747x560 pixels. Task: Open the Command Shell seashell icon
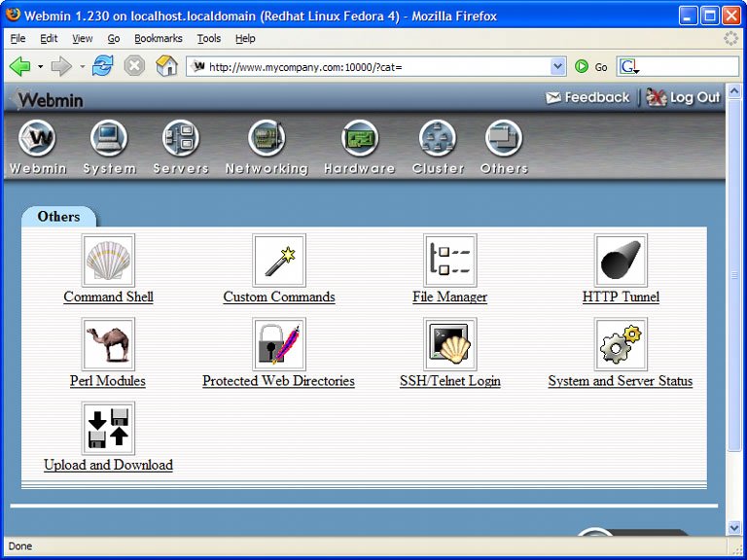pos(108,261)
